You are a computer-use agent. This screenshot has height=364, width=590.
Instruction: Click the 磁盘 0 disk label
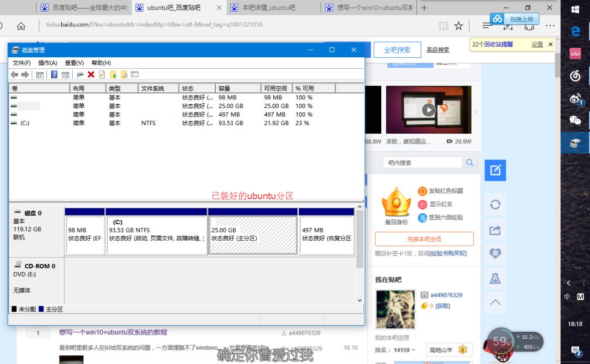point(33,213)
